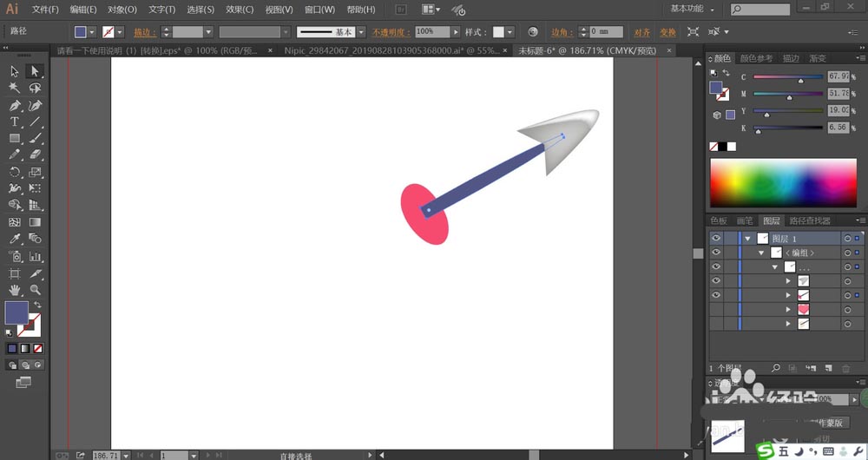Select the Artboard tool
The width and height of the screenshot is (868, 460).
(x=15, y=273)
